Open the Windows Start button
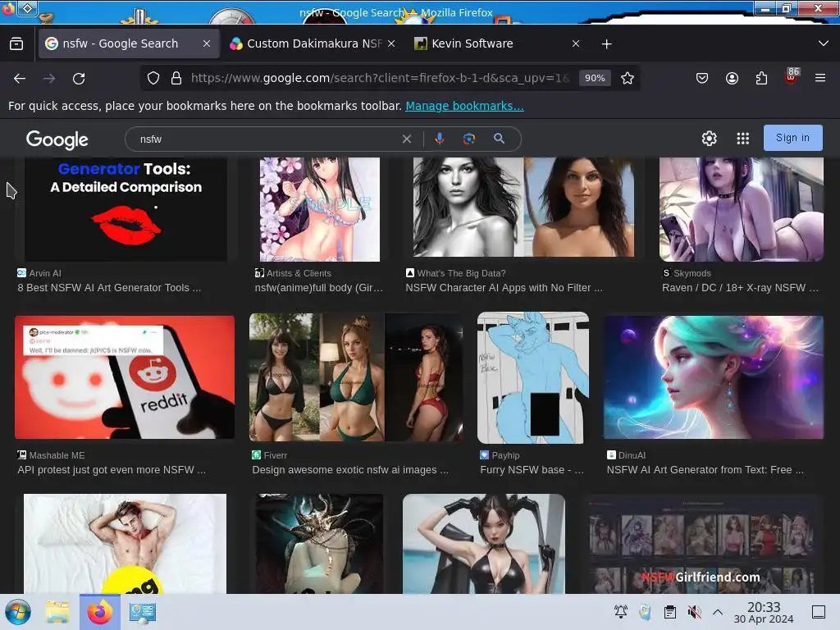840x630 pixels. 18,612
